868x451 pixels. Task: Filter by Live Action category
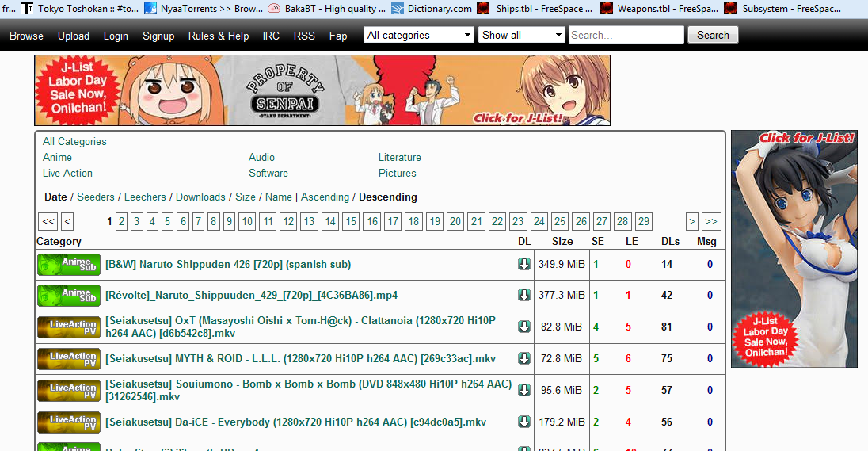click(67, 173)
